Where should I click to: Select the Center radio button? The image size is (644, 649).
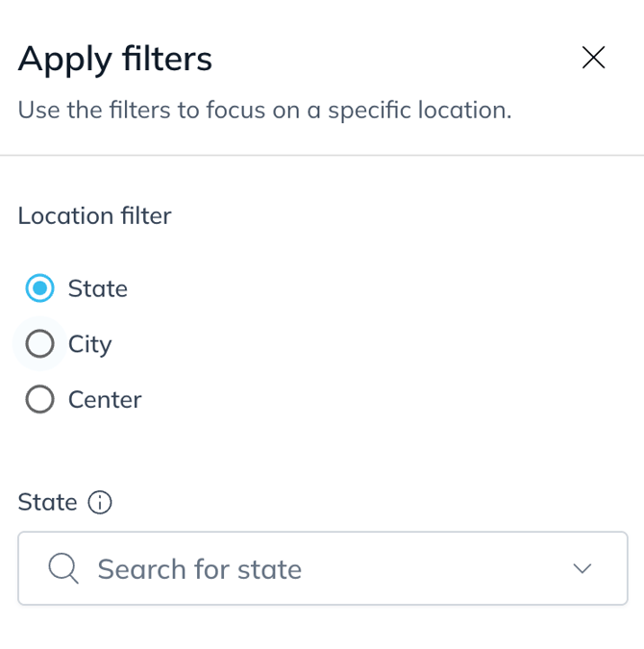[x=39, y=399]
